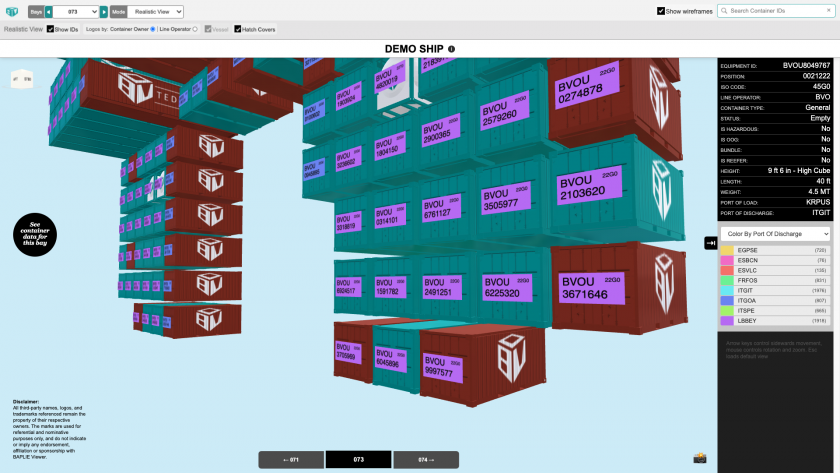Select container BVOU 6225320
This screenshot has height=473, width=840.
click(506, 288)
